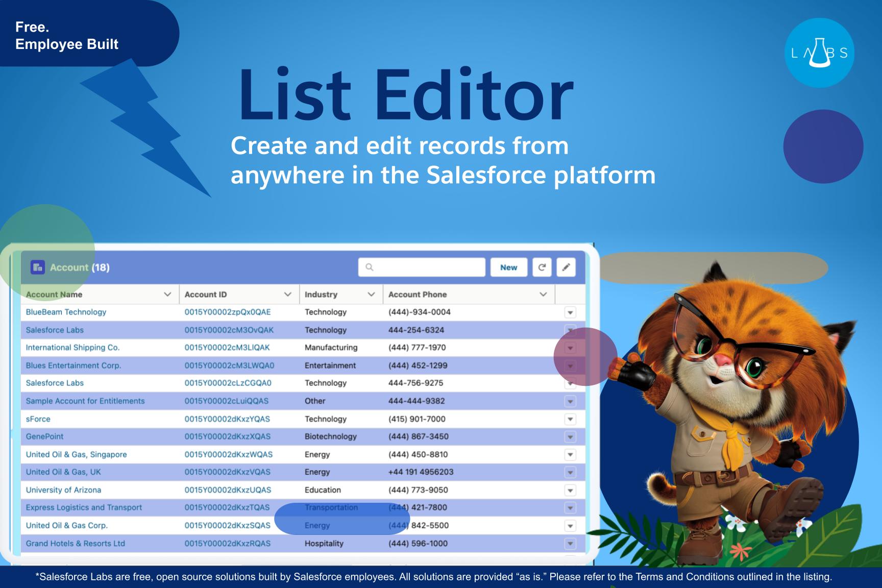Click the magnifier icon in the search box
Viewport: 882px width, 588px height.
coord(370,267)
